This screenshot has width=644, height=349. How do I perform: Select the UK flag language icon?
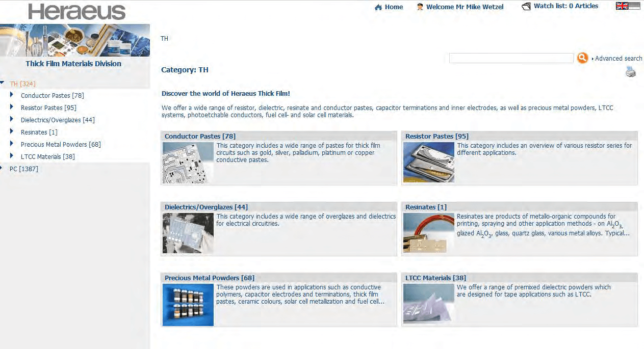click(x=622, y=6)
